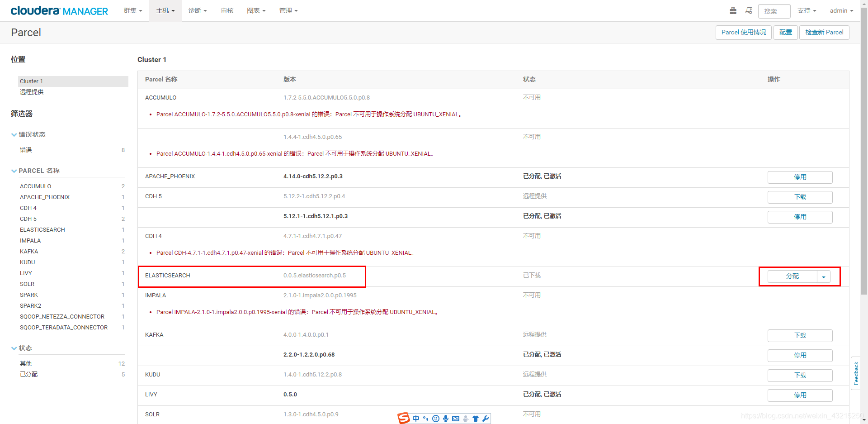
Task: Click 停用 for APACHE_PHOENIX parcel
Action: coord(800,177)
